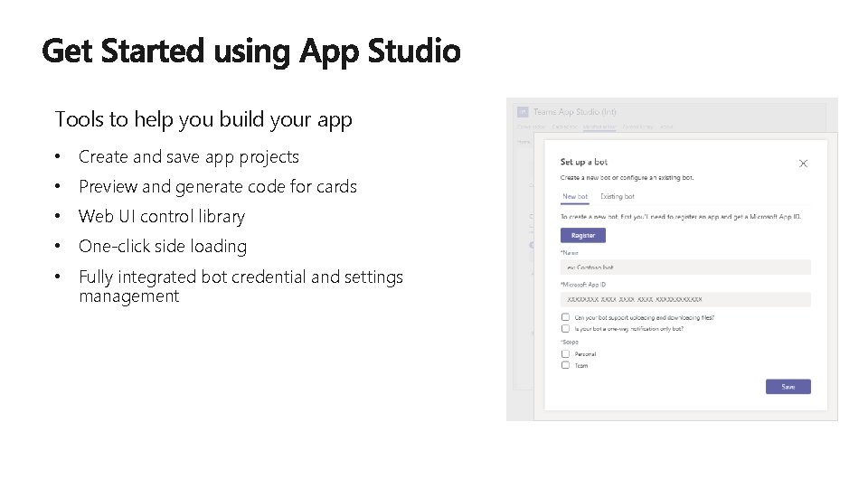Tick the Team scope checkbox
Image resolution: width=868 pixels, height=488 pixels.
click(x=565, y=365)
